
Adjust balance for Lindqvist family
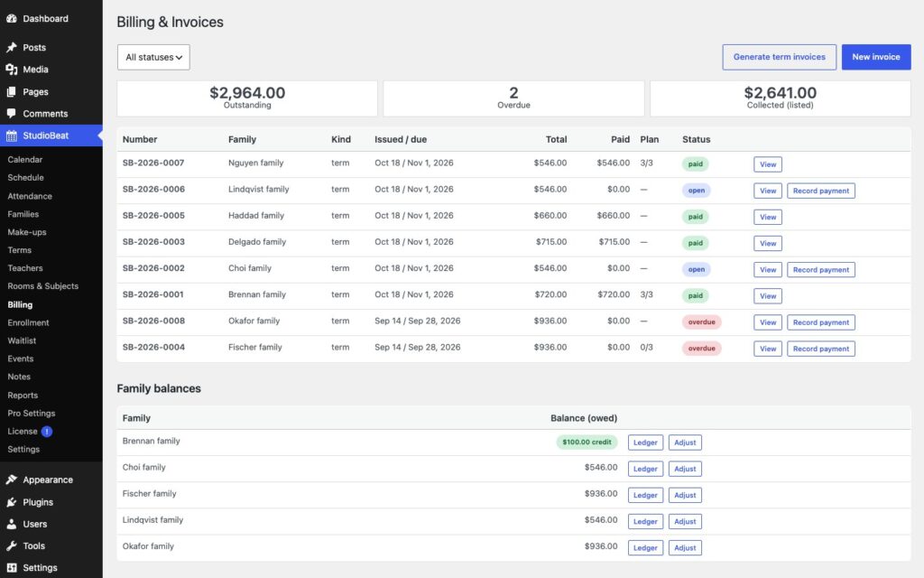tap(685, 521)
